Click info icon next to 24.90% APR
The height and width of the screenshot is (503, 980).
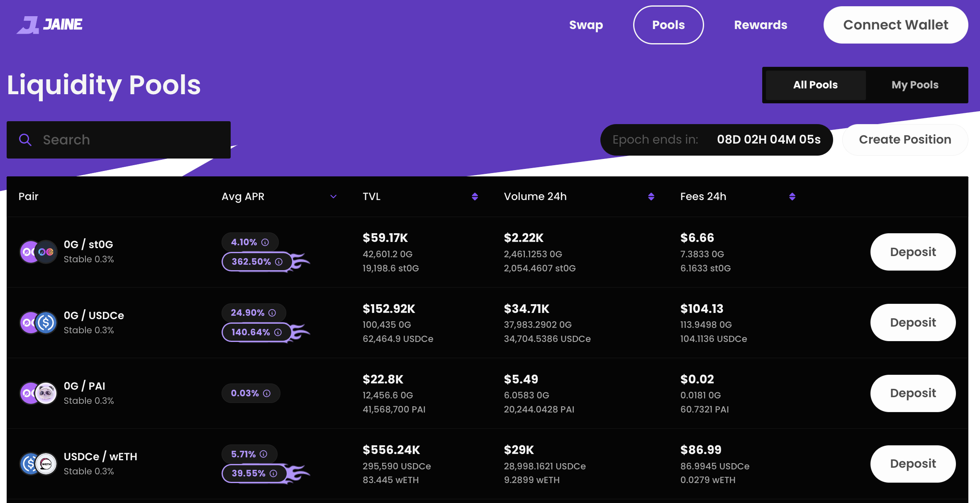(272, 313)
